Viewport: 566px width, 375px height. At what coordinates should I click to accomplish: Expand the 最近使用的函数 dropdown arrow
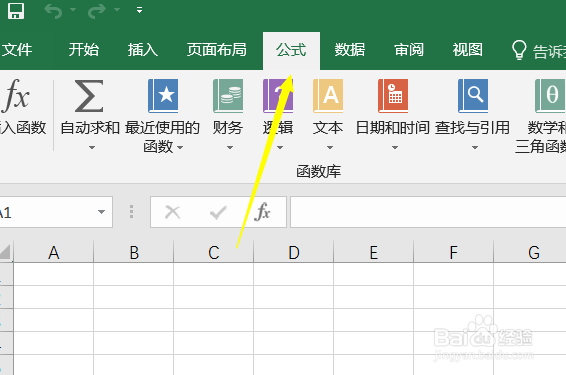click(180, 147)
